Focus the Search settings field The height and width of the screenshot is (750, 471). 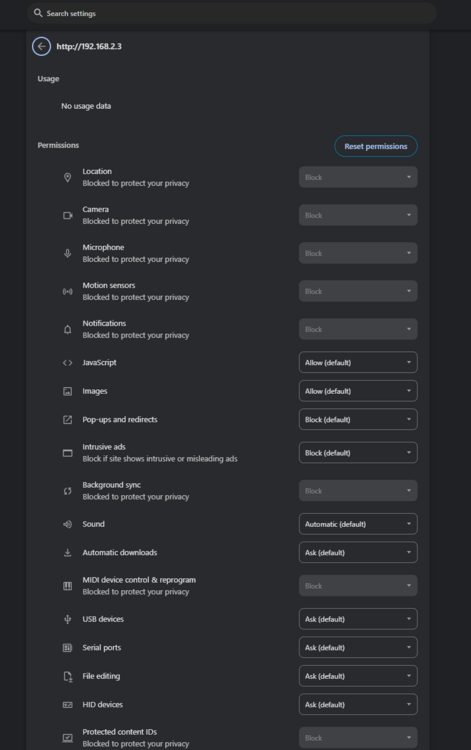(x=232, y=13)
